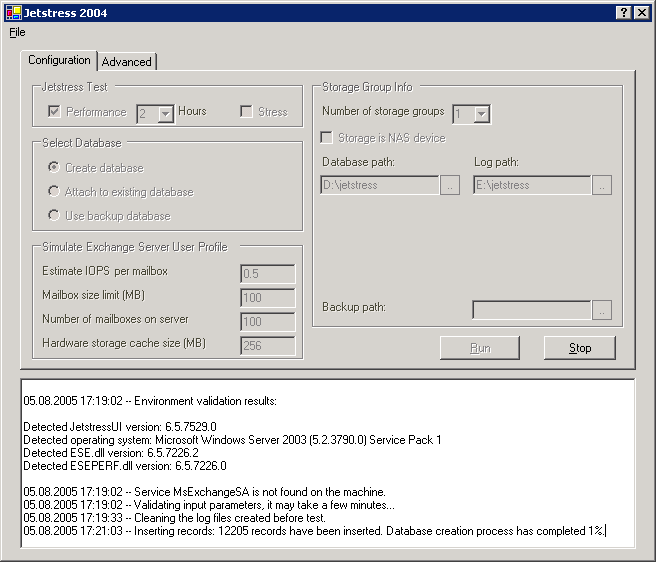This screenshot has width=656, height=562.
Task: Click the 'Database path:' label
Action: [x=358, y=162]
